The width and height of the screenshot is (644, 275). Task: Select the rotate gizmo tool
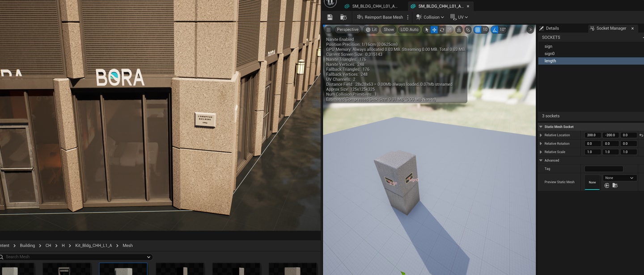pyautogui.click(x=442, y=29)
